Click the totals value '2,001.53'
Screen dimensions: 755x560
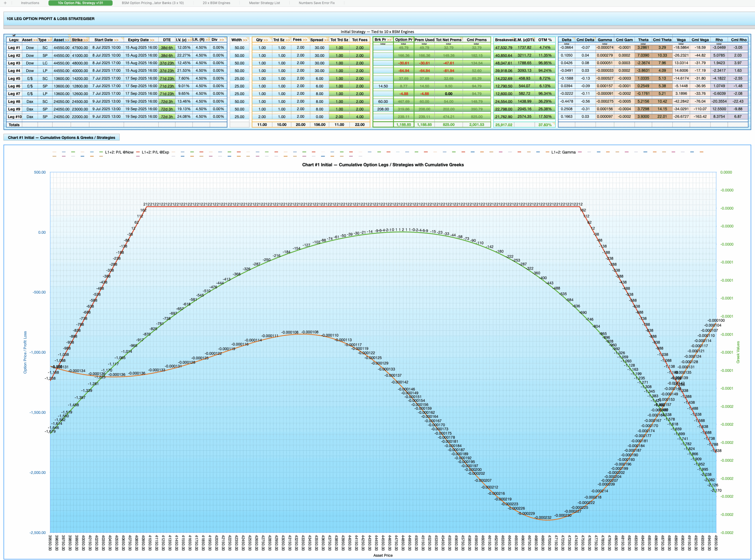pos(477,125)
